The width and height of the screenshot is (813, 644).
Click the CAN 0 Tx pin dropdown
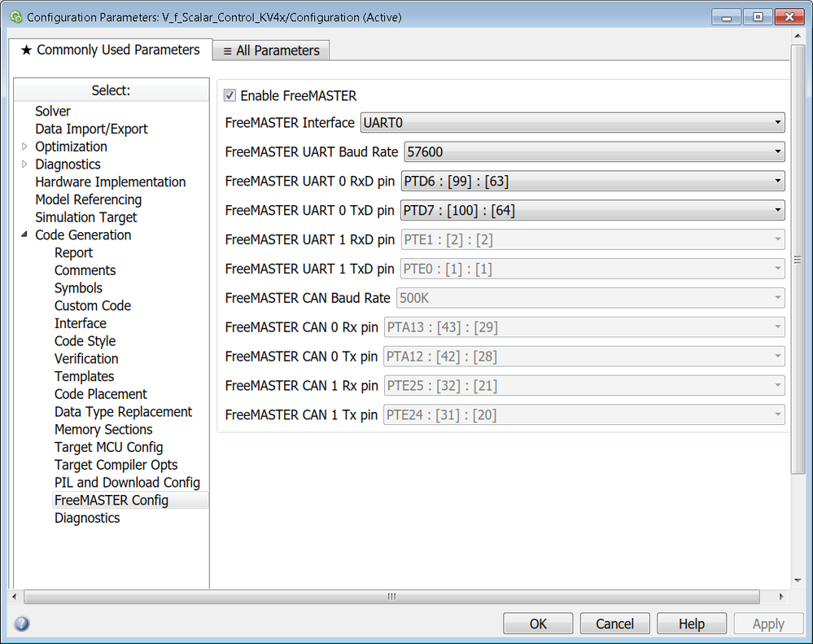(x=584, y=357)
